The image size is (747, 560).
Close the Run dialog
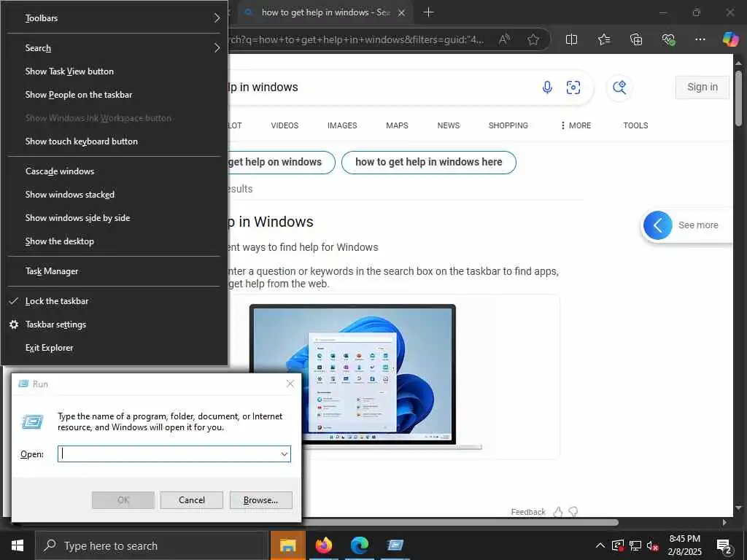(290, 384)
